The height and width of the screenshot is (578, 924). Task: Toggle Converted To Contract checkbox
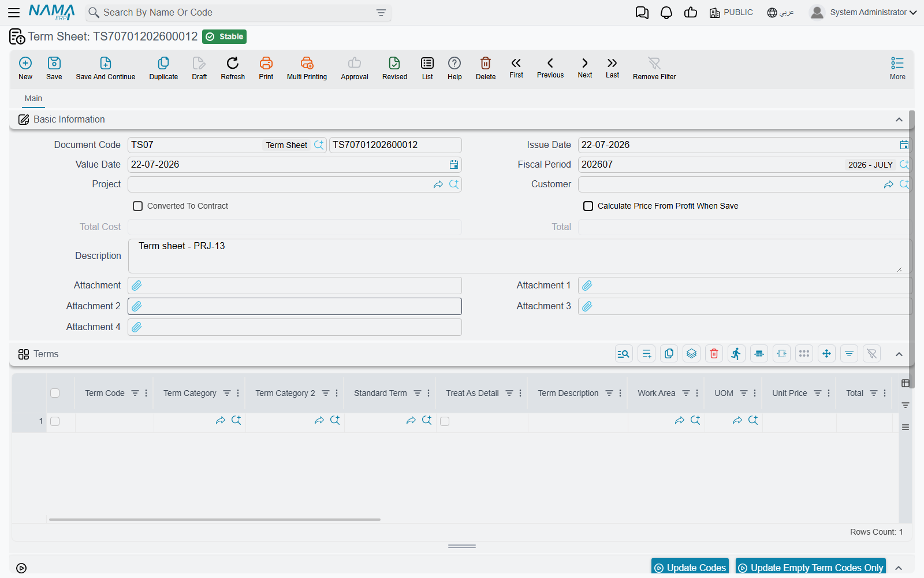(138, 206)
